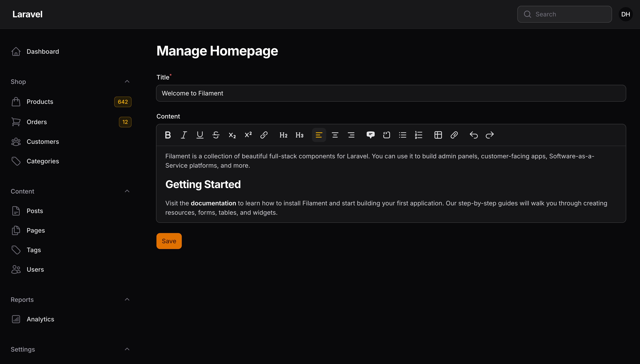Click the Pages duplicate-document icon
640x364 pixels.
pyautogui.click(x=16, y=231)
